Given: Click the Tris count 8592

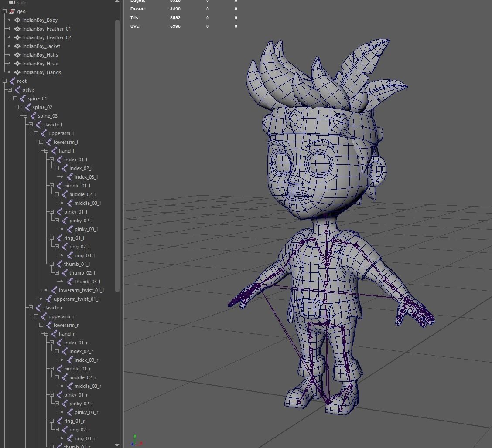Looking at the screenshot, I should click(x=175, y=18).
